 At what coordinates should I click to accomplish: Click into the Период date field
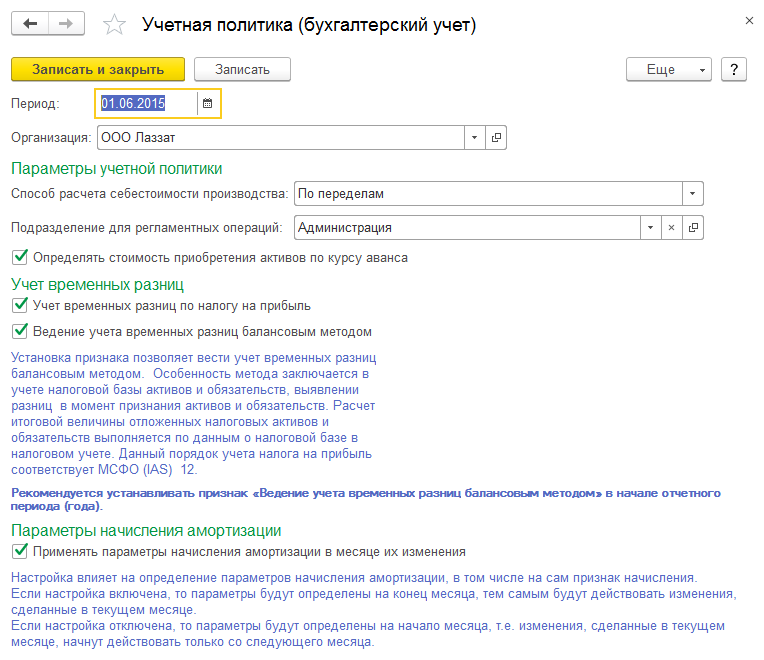pyautogui.click(x=145, y=103)
